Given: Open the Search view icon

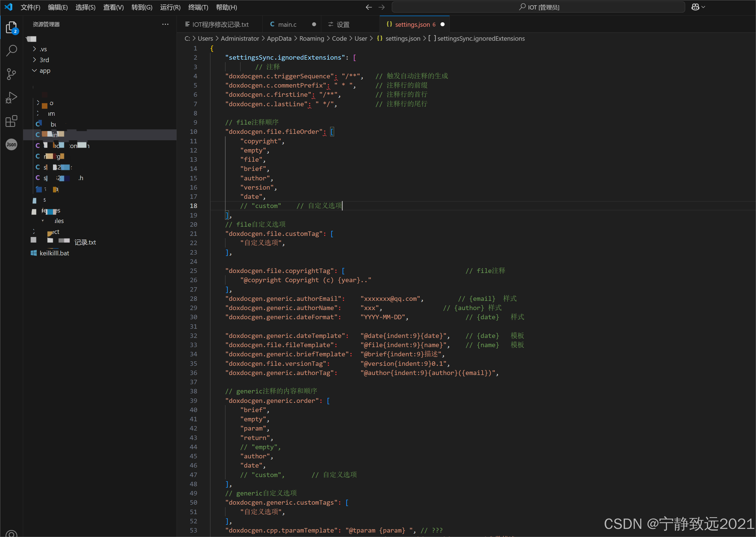Looking at the screenshot, I should 12,50.
